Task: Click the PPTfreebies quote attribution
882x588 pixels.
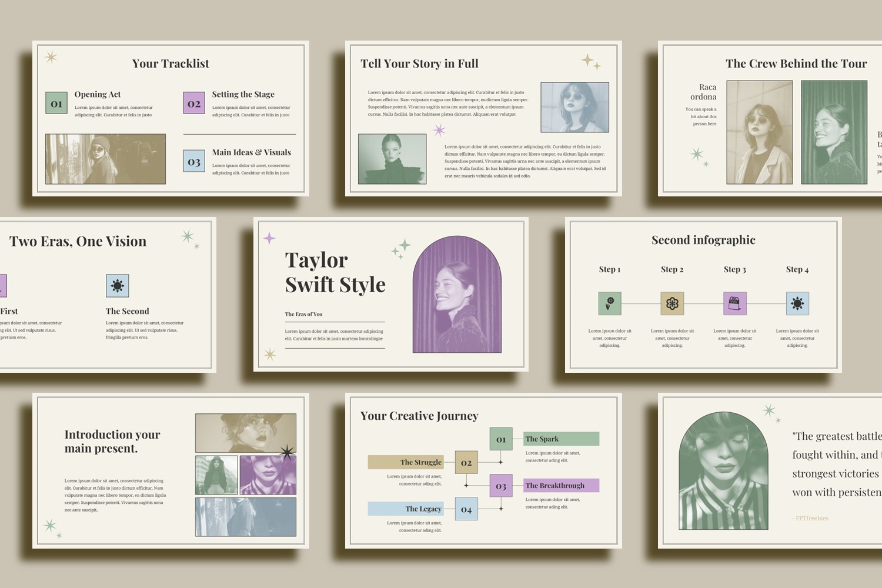Action: pos(810,518)
